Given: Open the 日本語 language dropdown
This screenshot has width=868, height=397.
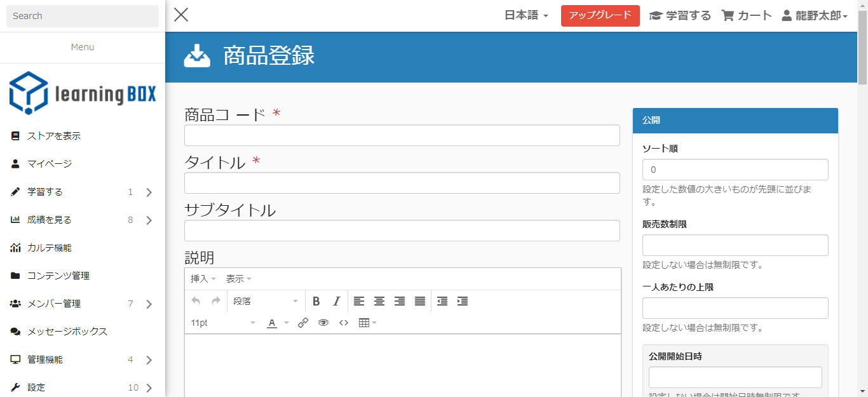Looking at the screenshot, I should pyautogui.click(x=526, y=16).
